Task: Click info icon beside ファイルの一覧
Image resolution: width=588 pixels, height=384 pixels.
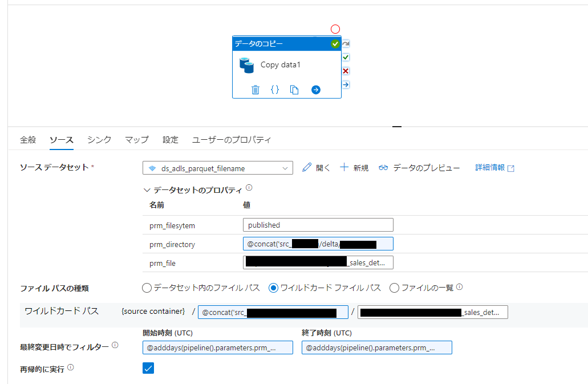Action: [x=459, y=287]
